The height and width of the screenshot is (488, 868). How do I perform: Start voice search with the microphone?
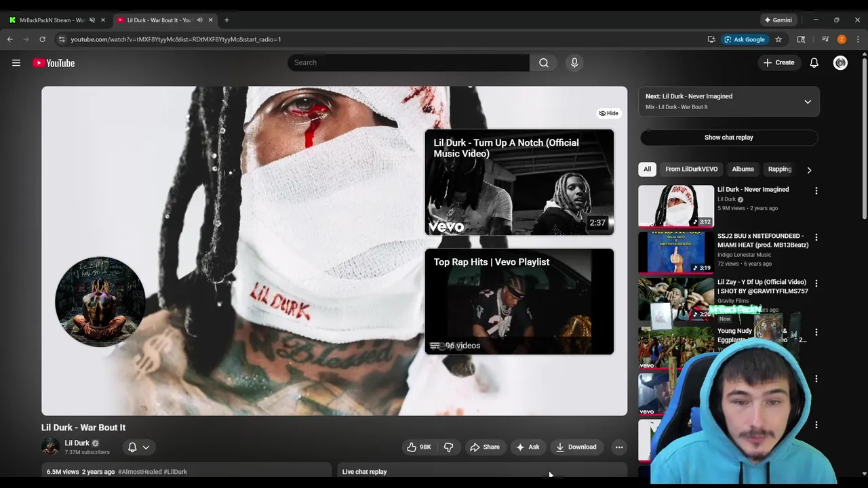574,63
